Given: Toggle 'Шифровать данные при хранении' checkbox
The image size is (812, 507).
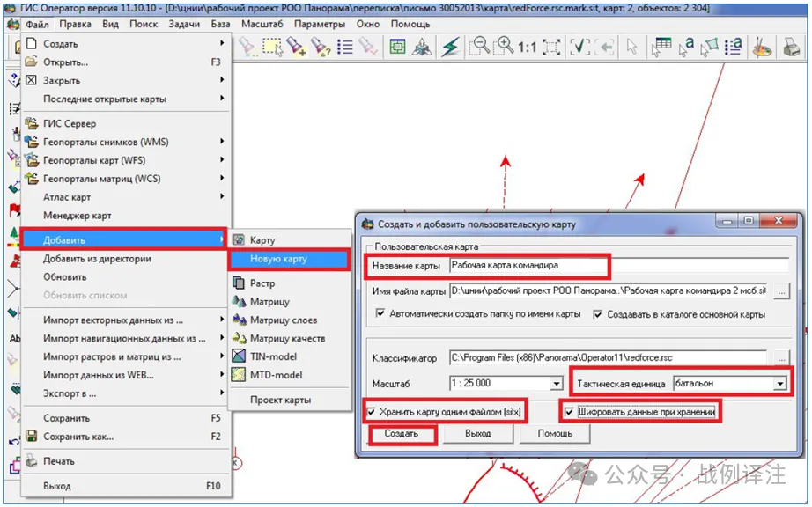Looking at the screenshot, I should point(569,412).
